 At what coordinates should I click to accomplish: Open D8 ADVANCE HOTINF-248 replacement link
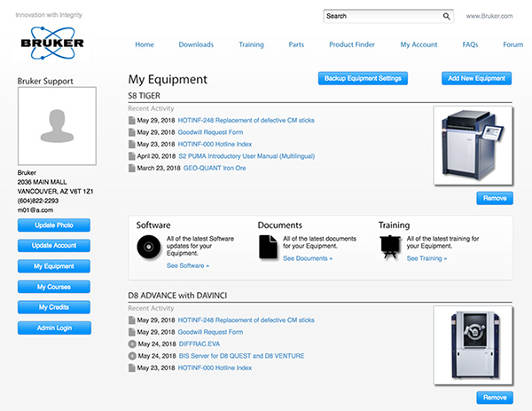pyautogui.click(x=246, y=320)
